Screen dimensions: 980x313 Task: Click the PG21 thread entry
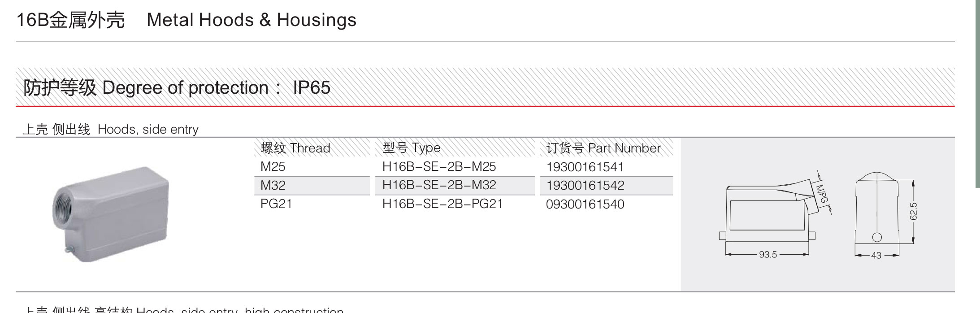(x=276, y=204)
